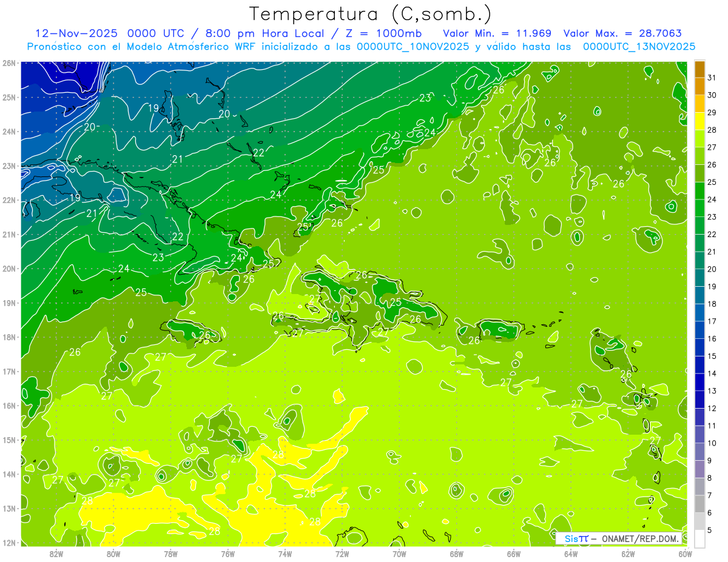
Task: Click the value 15 on the color scale
Action: 712,356
